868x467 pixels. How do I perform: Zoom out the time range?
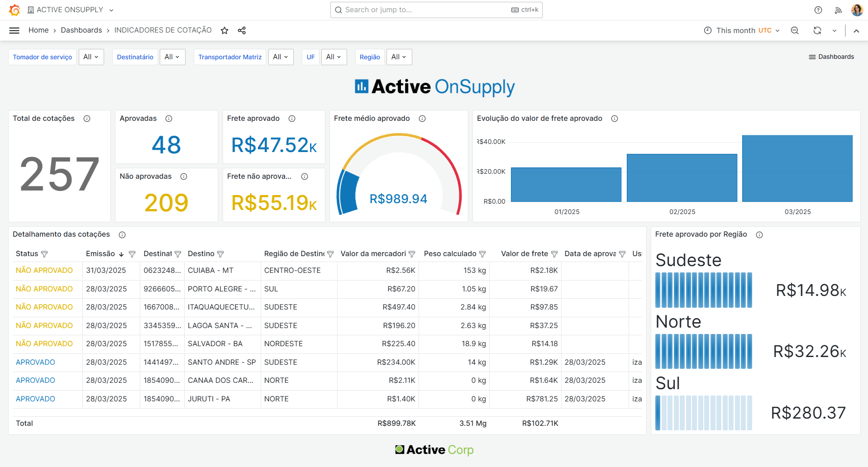pos(795,30)
